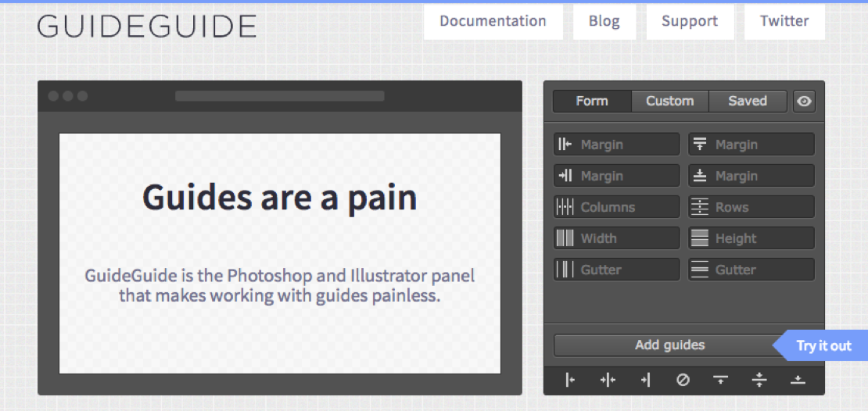The width and height of the screenshot is (868, 411).
Task: Open the Documentation link
Action: pyautogui.click(x=493, y=22)
